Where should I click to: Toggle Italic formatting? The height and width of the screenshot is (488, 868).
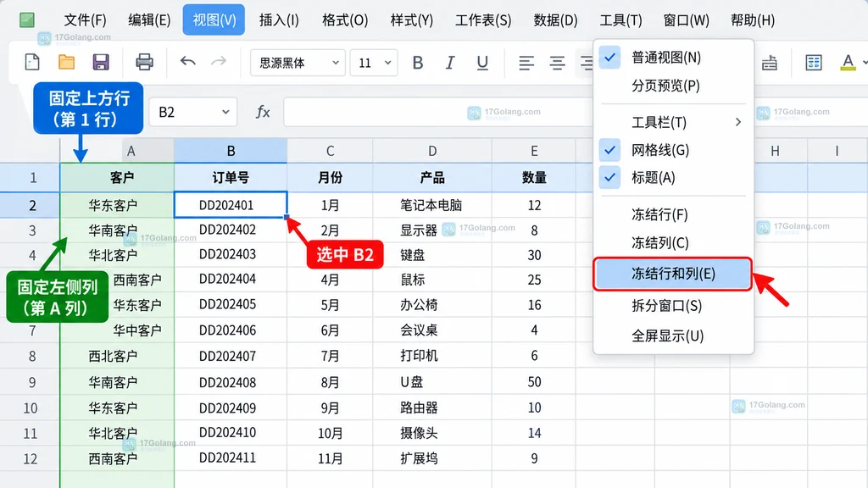point(449,63)
